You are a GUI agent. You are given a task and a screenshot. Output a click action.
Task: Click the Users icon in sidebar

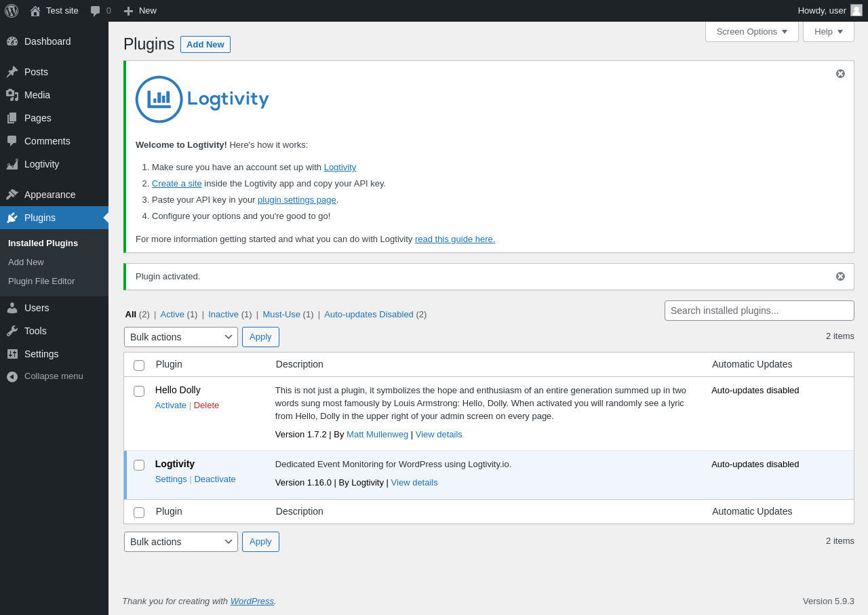(12, 308)
